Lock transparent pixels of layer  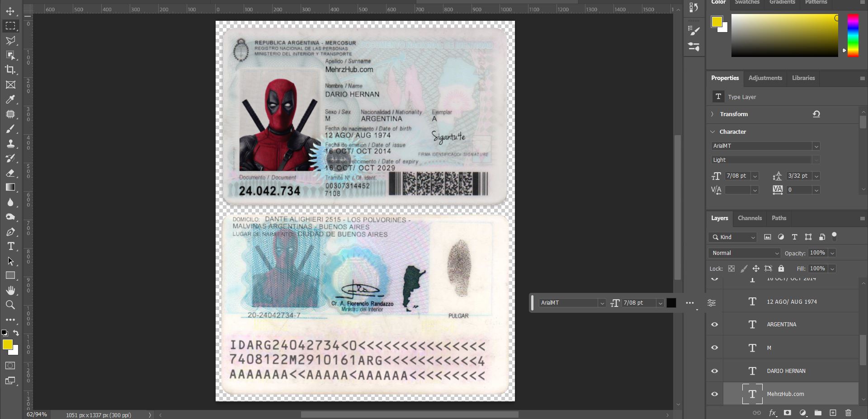click(x=731, y=268)
